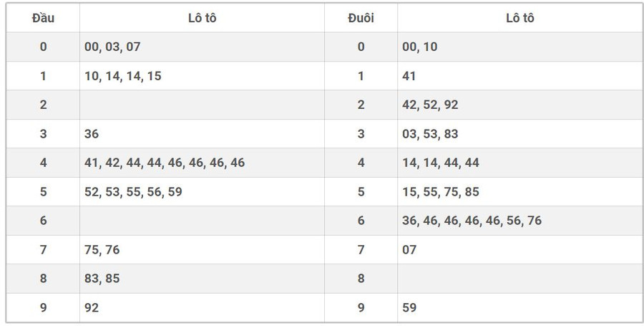The width and height of the screenshot is (644, 326).
Task: Select the row starting "41, 42, 44, 44"
Action: click(164, 163)
